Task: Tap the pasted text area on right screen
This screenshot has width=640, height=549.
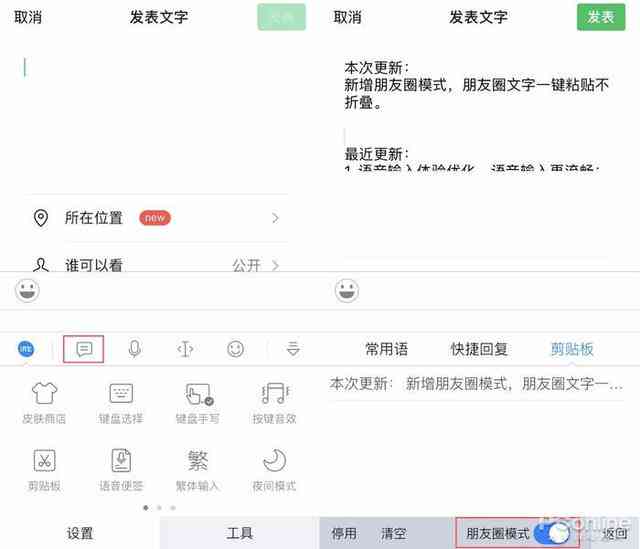Action: 476,116
